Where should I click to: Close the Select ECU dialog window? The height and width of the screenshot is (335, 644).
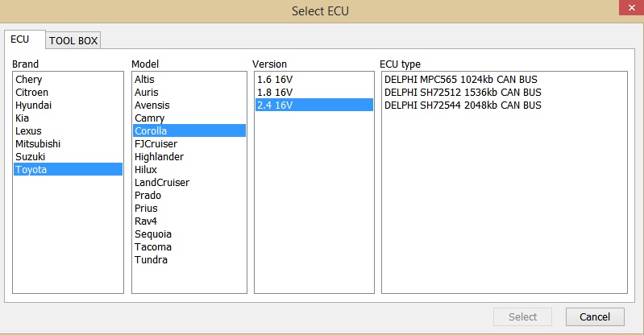click(625, 10)
